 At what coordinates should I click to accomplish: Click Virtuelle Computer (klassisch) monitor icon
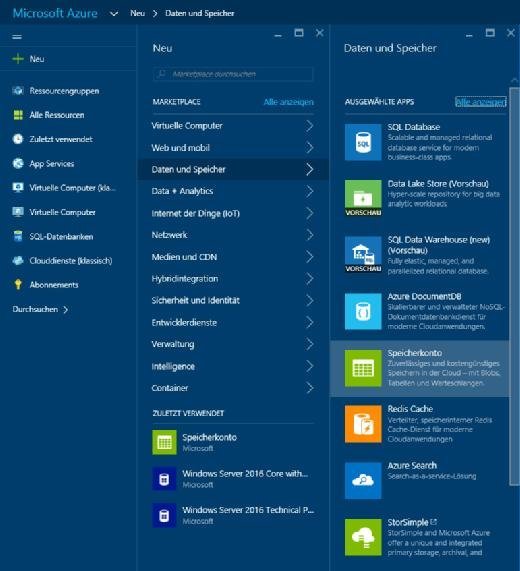(x=18, y=187)
